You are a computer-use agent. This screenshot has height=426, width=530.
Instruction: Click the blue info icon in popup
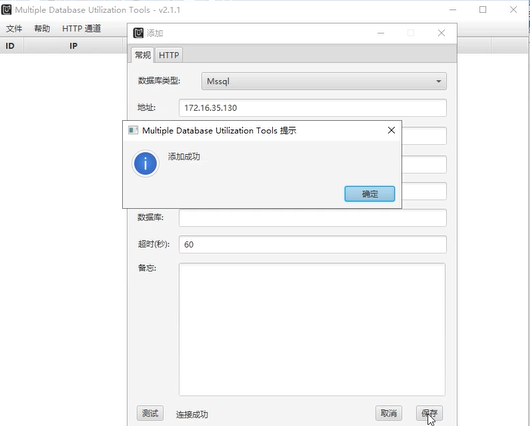click(x=145, y=164)
